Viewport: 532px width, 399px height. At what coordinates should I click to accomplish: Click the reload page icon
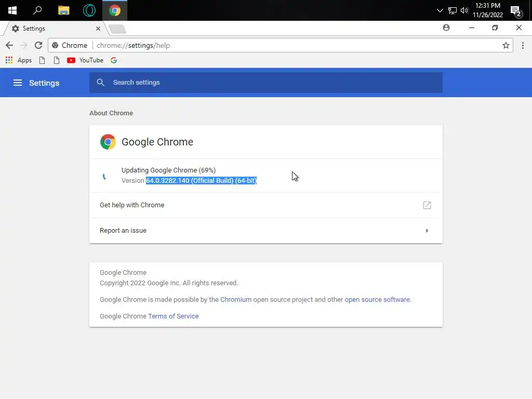coord(38,45)
